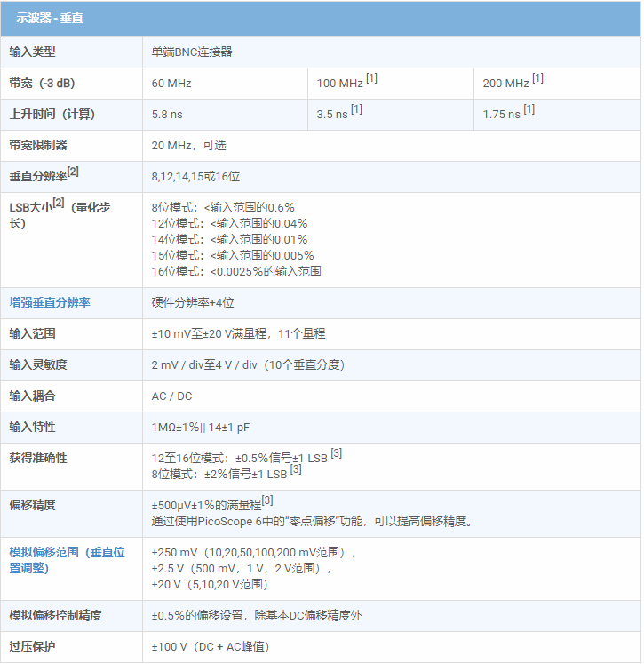
Task: Click the 增强垂直分辨率 link
Action: click(x=50, y=303)
